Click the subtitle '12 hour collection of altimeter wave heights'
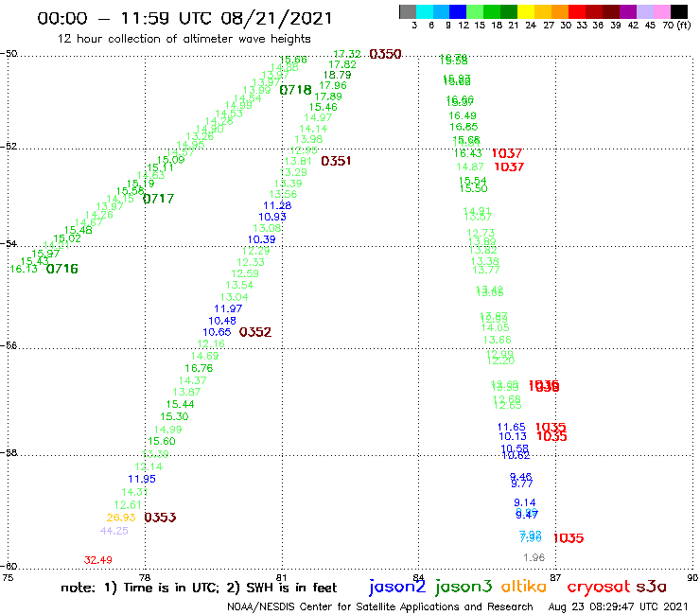Image resolution: width=700 pixels, height=615 pixels. tap(184, 39)
